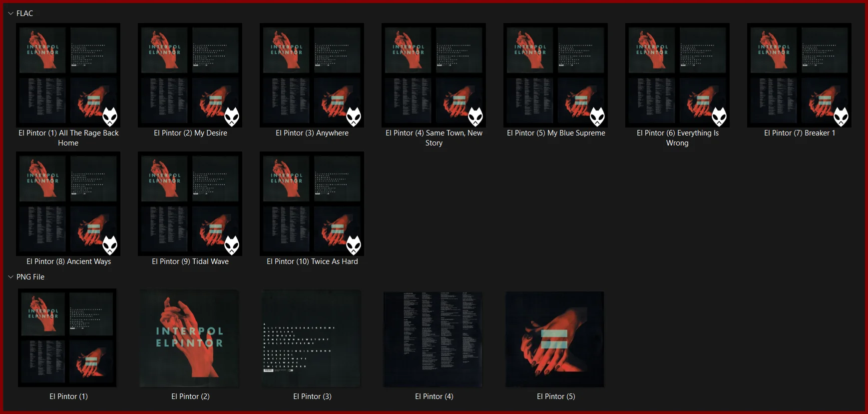Click filename 'El Pintor (3) Anywhere'

click(x=312, y=133)
